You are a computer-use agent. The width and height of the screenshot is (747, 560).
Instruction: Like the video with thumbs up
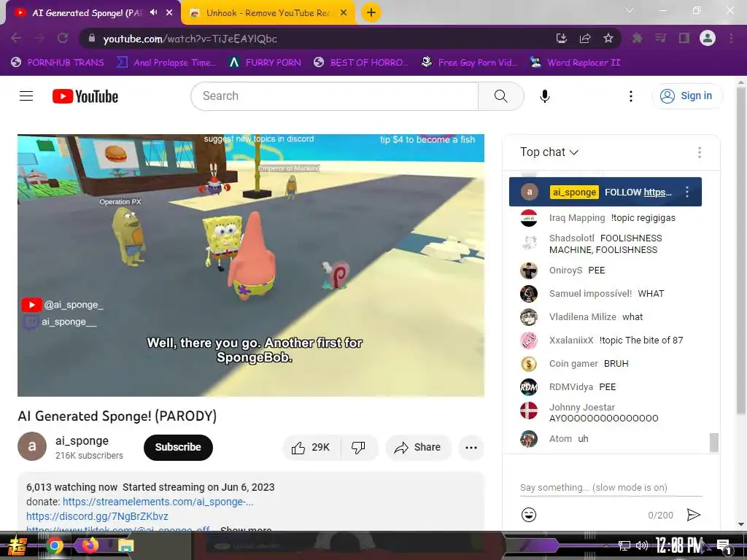tap(311, 447)
